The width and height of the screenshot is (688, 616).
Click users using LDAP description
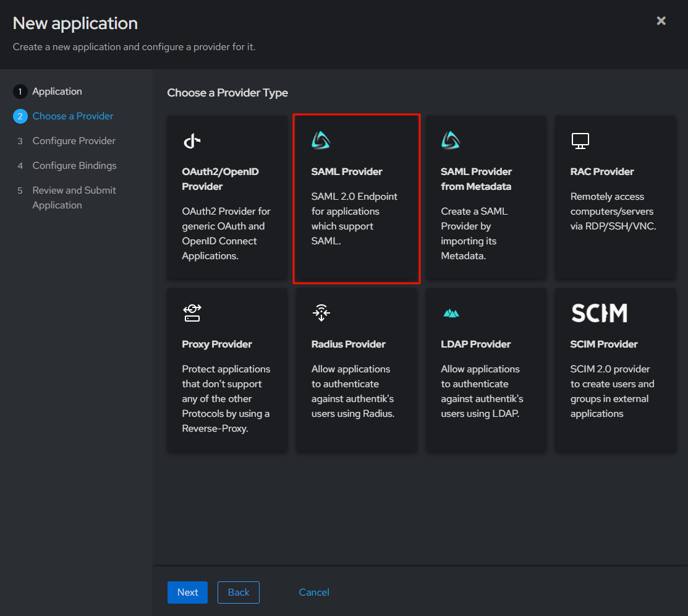(x=482, y=391)
